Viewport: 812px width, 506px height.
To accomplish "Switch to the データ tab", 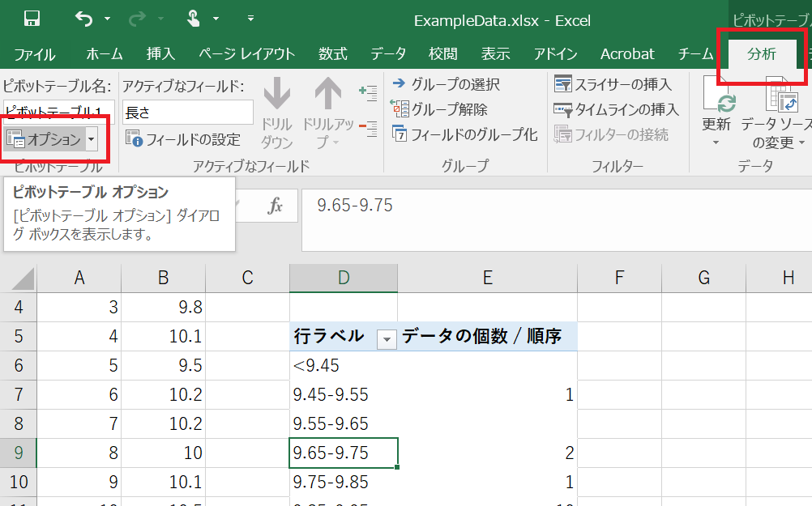I will pyautogui.click(x=388, y=53).
